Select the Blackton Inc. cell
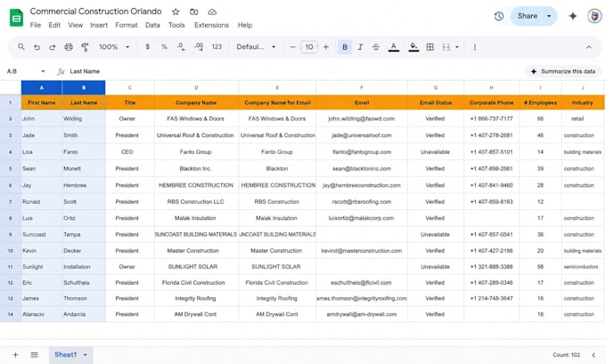The image size is (606, 364). (196, 169)
